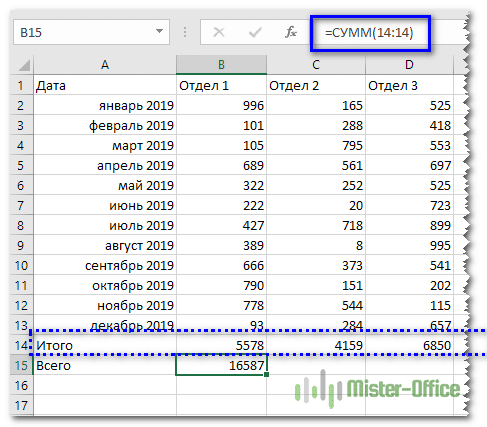Click the select-all corner triangle

[24, 65]
